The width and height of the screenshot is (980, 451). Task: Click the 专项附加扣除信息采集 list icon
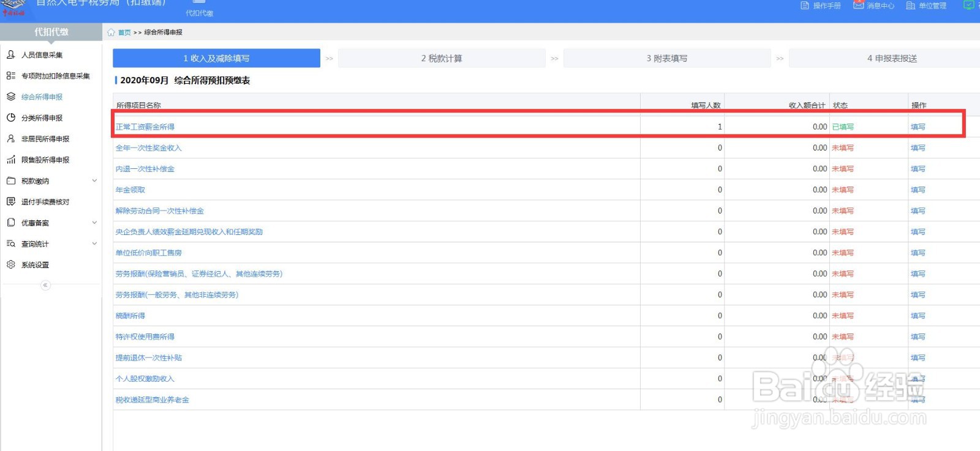coord(11,76)
